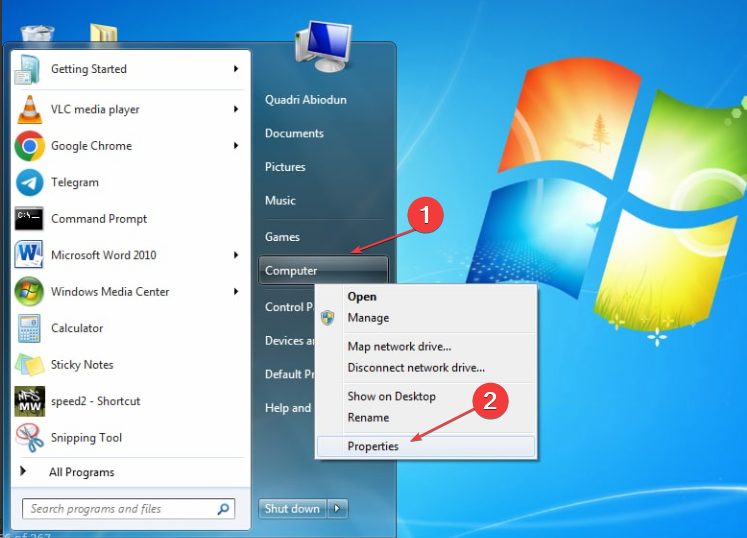The height and width of the screenshot is (538, 747).
Task: Open the Calculator icon
Action: click(x=29, y=328)
